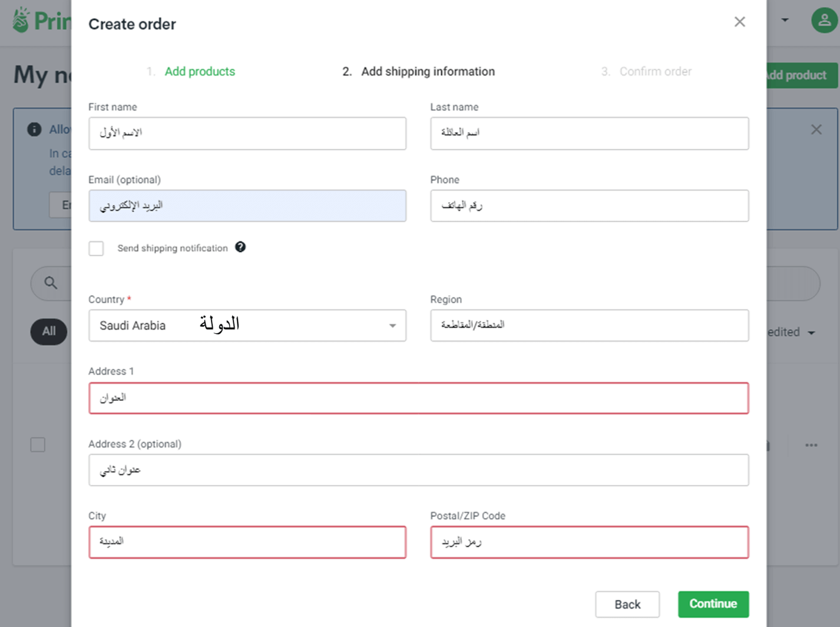Click the info icon in the background banner
The height and width of the screenshot is (627, 840).
coord(34,130)
